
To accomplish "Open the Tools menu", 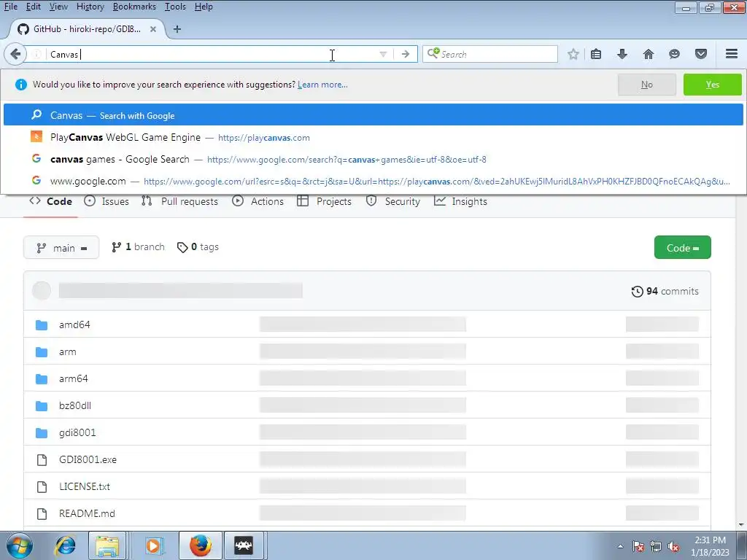I will click(x=175, y=7).
